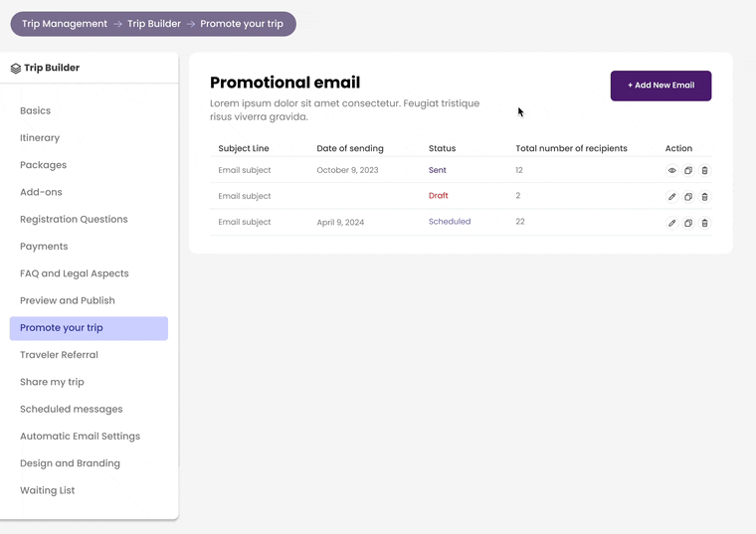Click the Action column header
This screenshot has height=534, width=756.
pyautogui.click(x=678, y=148)
